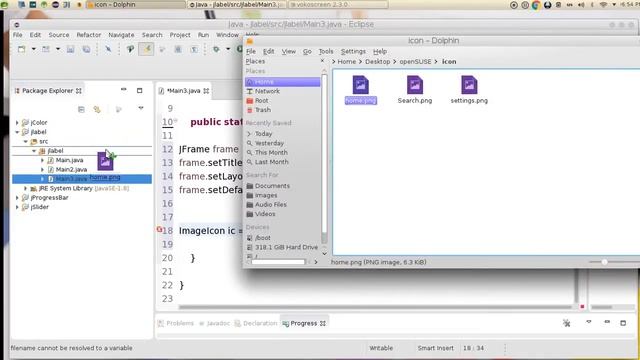The image size is (640, 360).
Task: Click Desktop in the Dolphin breadcrumb
Action: click(x=378, y=62)
